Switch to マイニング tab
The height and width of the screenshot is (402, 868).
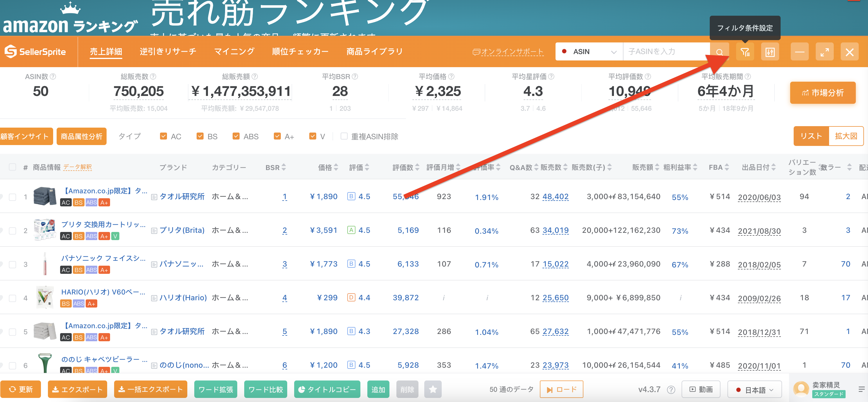click(x=234, y=52)
